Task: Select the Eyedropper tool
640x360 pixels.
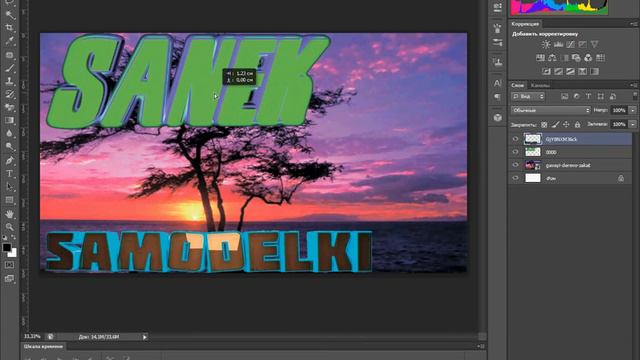Action: tap(10, 41)
